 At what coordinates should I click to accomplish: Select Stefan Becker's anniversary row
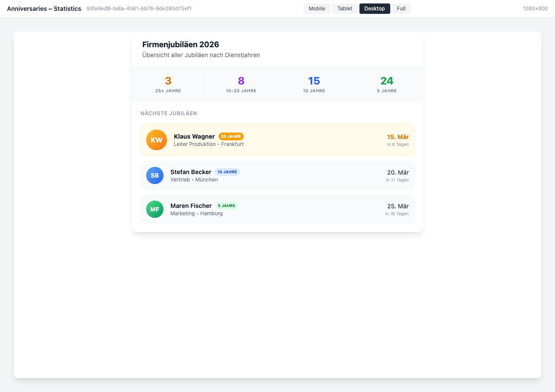[x=277, y=175]
